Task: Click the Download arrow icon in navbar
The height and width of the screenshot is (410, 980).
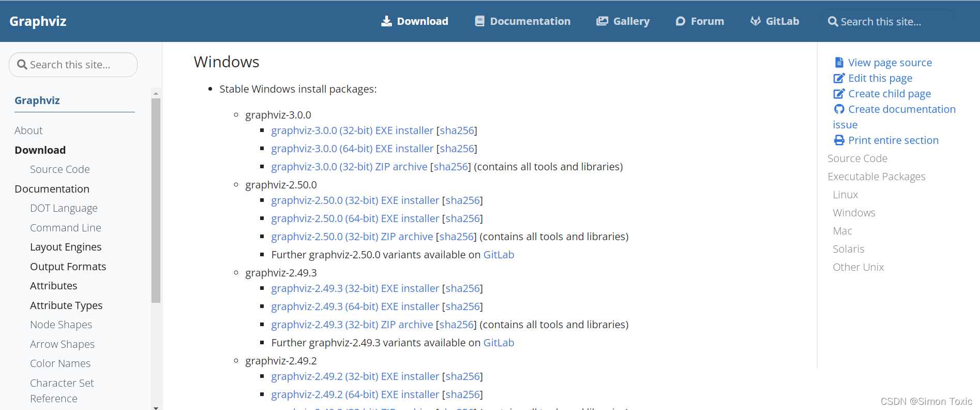Action: pos(386,21)
